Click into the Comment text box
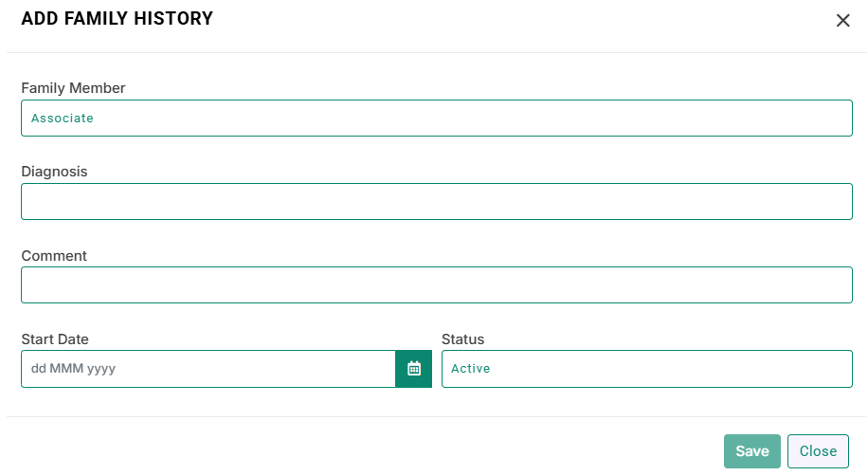 click(x=437, y=284)
